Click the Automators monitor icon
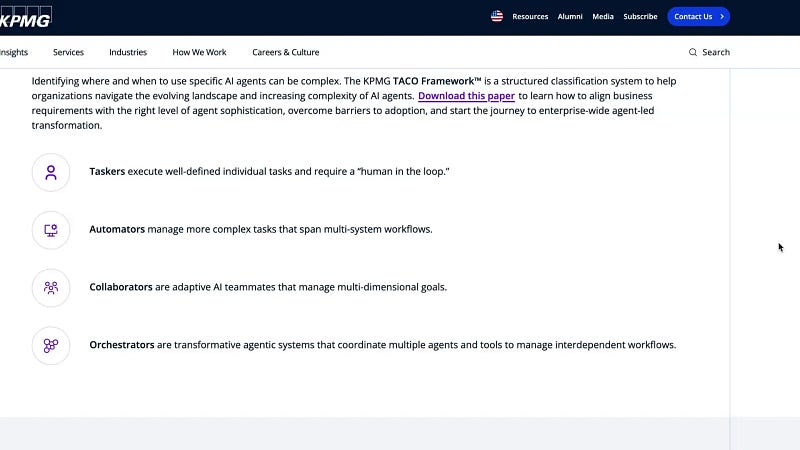 pyautogui.click(x=51, y=230)
